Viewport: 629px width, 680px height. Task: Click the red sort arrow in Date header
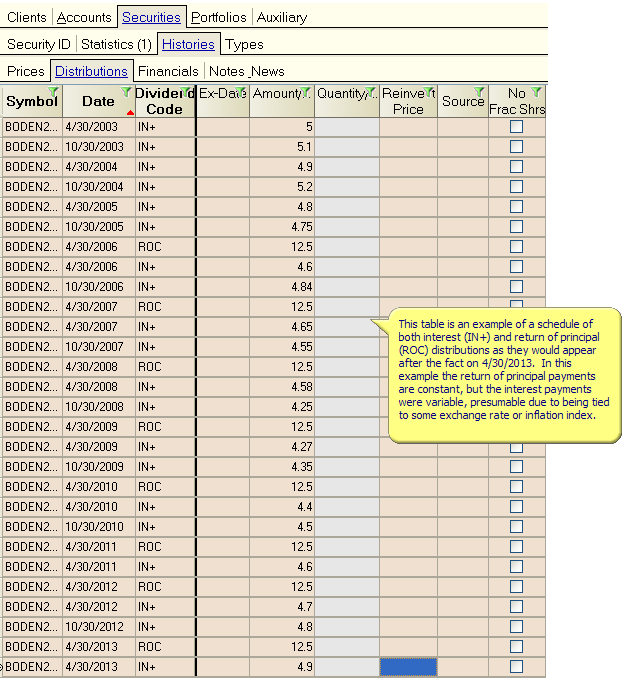[130, 112]
